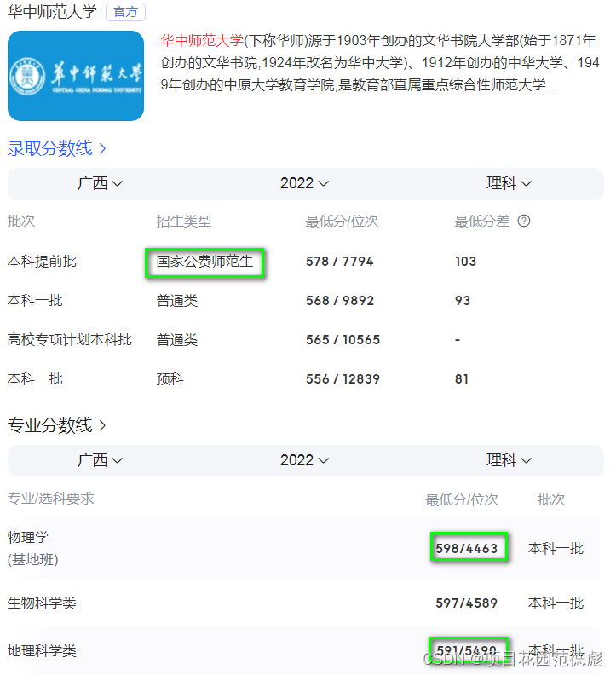Open the red 华中师范大学 link in description
The height and width of the screenshot is (675, 616).
coord(202,40)
